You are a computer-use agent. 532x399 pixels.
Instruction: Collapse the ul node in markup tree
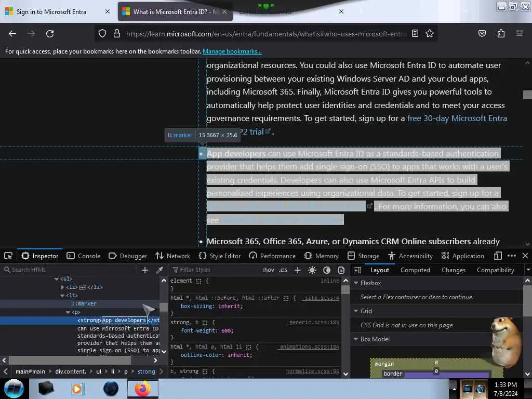(57, 279)
